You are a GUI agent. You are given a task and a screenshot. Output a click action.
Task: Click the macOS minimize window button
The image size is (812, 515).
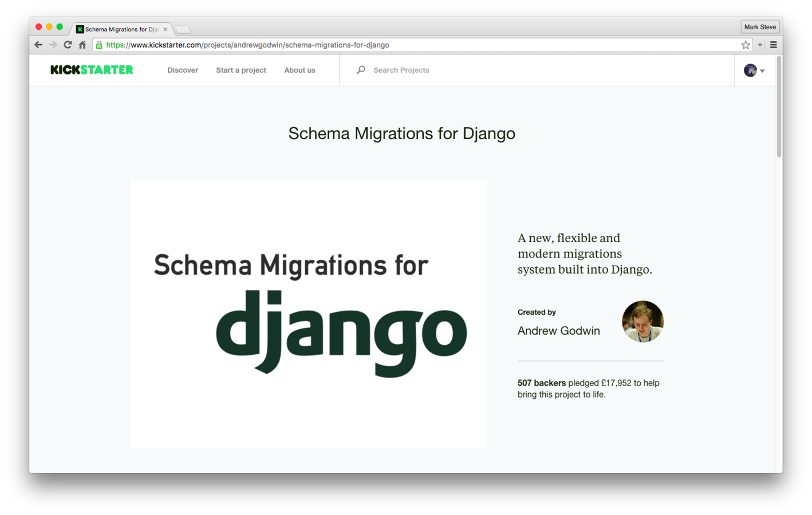(x=49, y=27)
